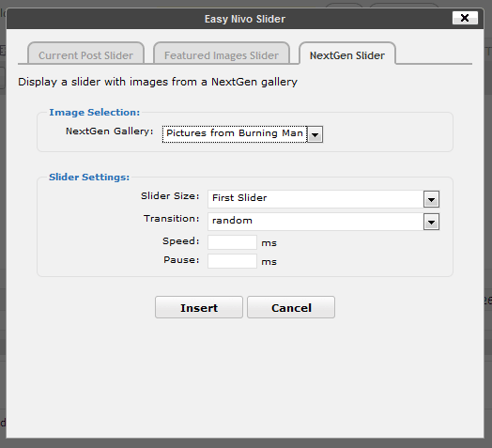Switch to the Current Post Slider tab
492x448 pixels.
point(85,54)
